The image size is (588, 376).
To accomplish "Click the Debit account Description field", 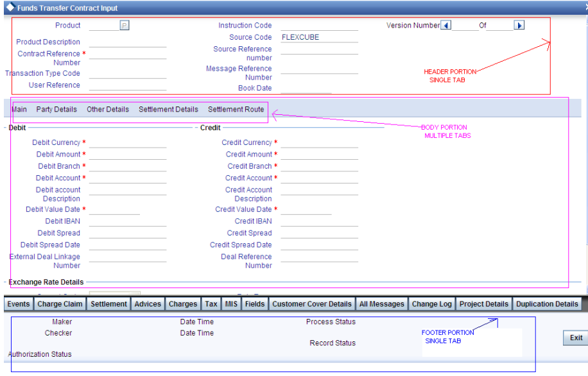I will click(x=128, y=190).
